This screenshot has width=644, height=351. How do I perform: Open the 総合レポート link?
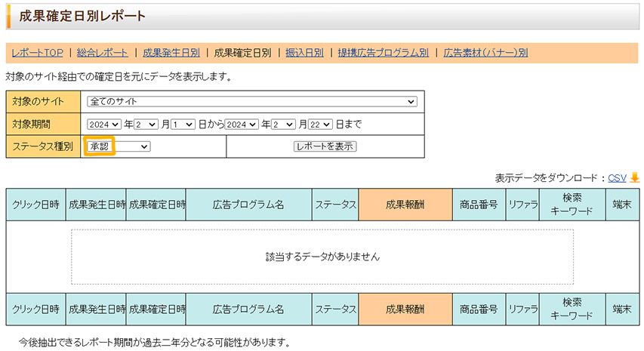click(x=102, y=53)
